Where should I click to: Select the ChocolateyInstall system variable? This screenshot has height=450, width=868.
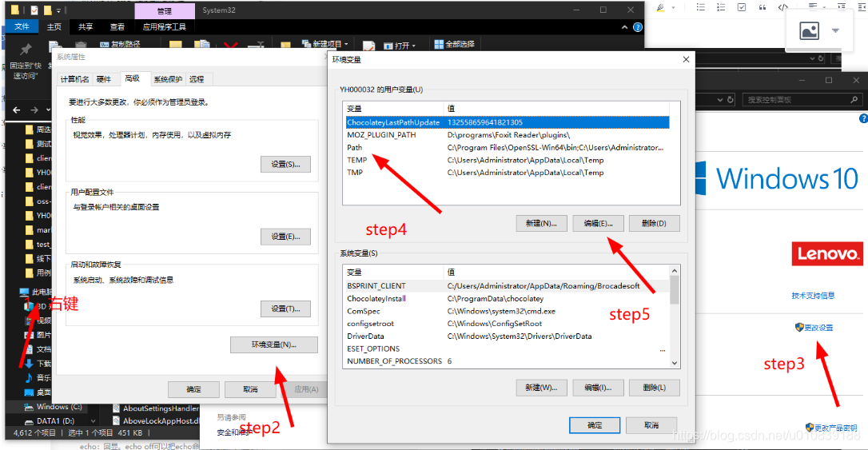tap(507, 299)
